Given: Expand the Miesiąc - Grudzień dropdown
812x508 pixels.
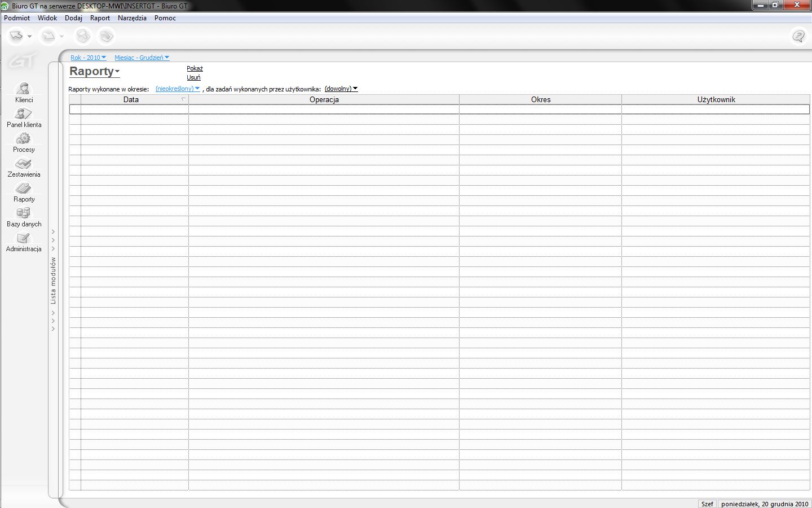Looking at the screenshot, I should (142, 58).
